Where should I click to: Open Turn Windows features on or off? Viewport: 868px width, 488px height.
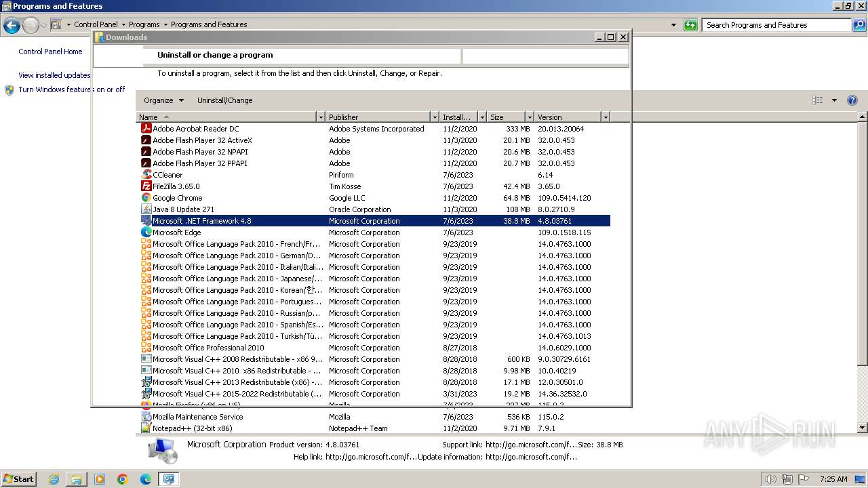pyautogui.click(x=72, y=89)
